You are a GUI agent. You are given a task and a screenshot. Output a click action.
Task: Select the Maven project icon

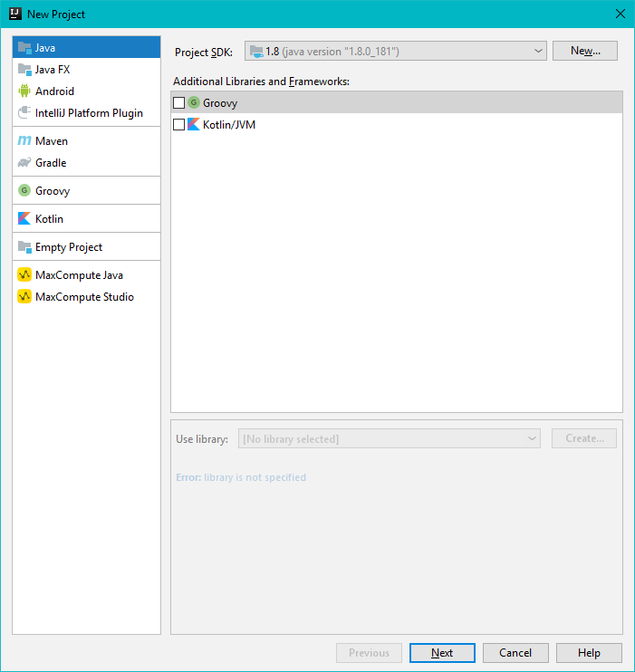click(x=24, y=141)
